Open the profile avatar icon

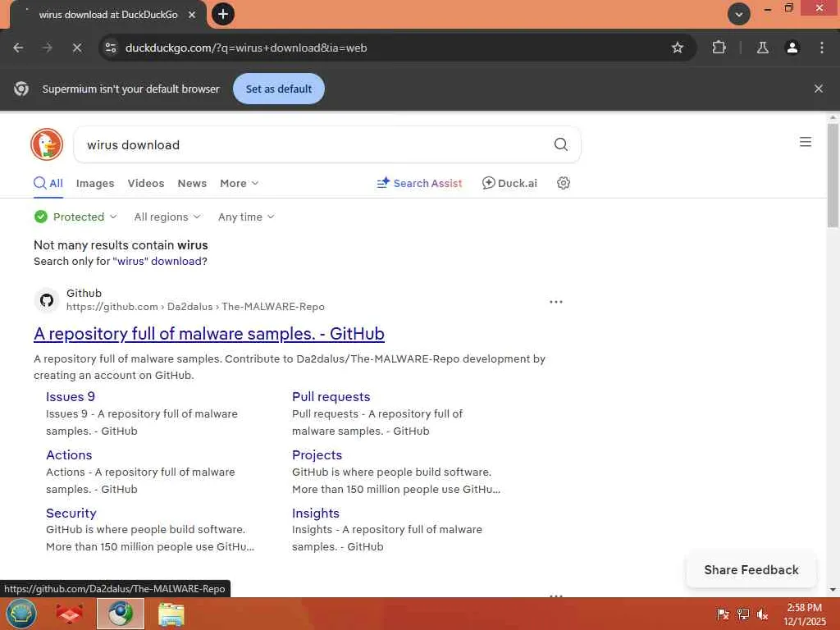point(792,48)
